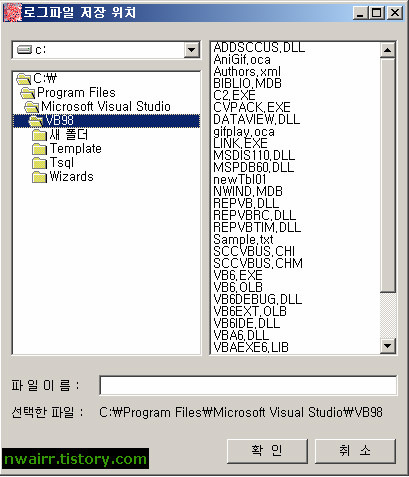Select the 새 폴더 folder icon
Image resolution: width=409 pixels, height=477 pixels.
(x=39, y=135)
